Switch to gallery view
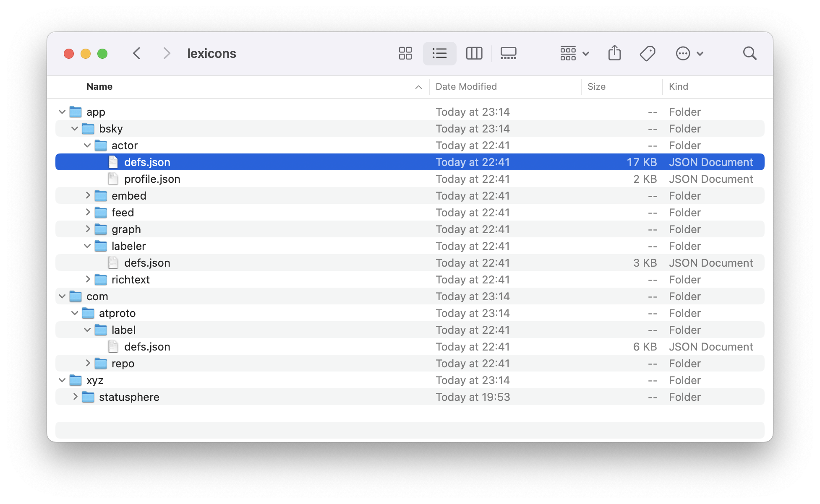Image resolution: width=820 pixels, height=504 pixels. click(508, 53)
